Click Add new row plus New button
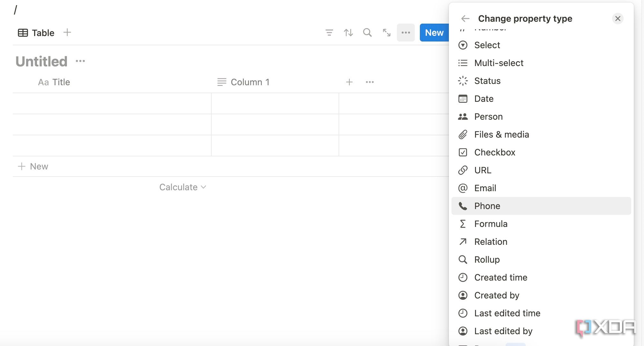 point(33,166)
